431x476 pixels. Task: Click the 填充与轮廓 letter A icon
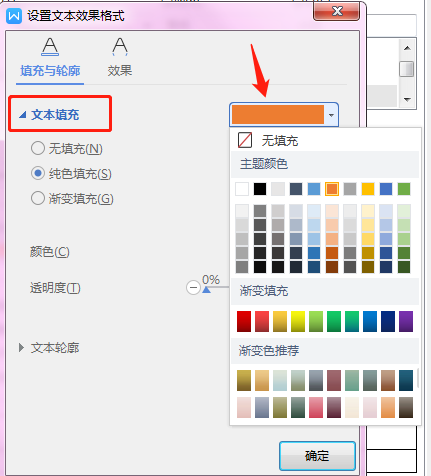[50, 46]
